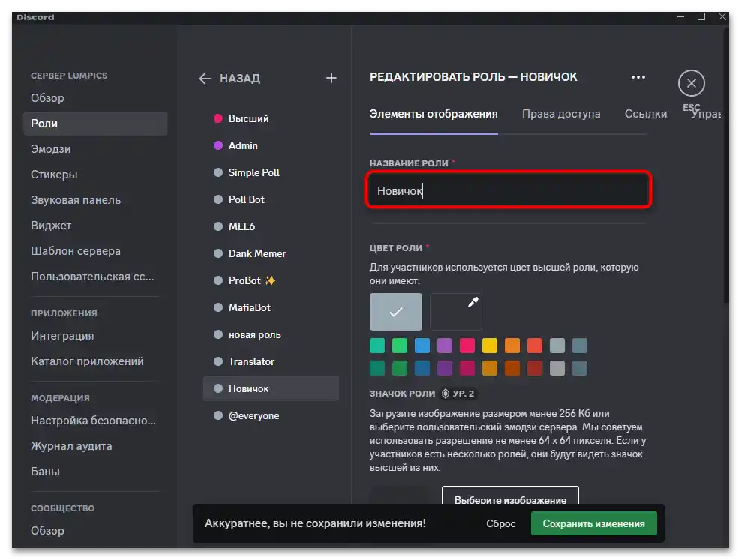This screenshot has height=560, width=741.
Task: Select the @everyone role
Action: coord(271,415)
